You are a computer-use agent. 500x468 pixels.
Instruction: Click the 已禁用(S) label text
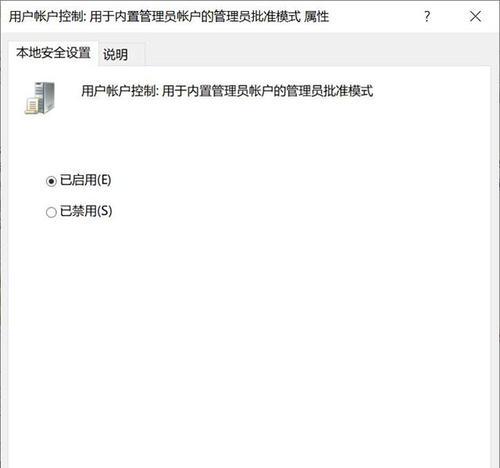click(86, 211)
